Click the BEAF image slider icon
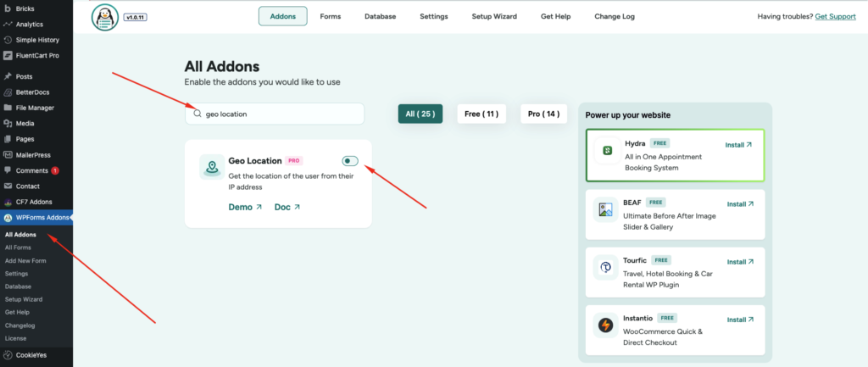 [605, 210]
